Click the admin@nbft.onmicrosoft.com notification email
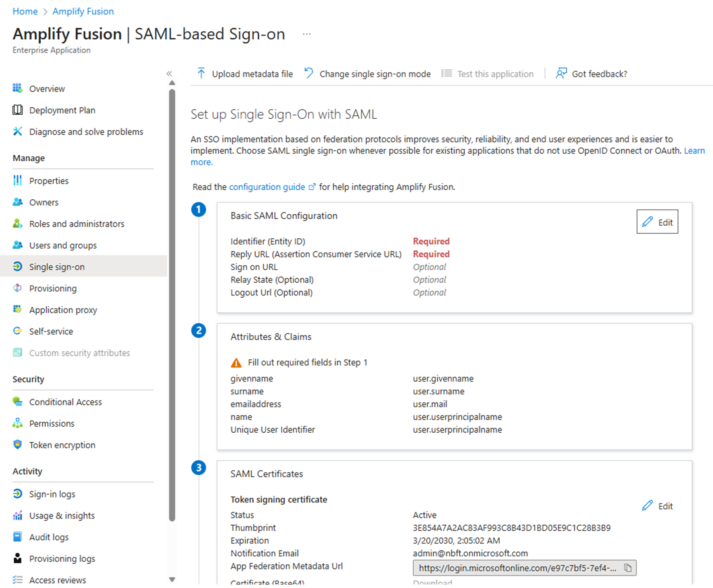 [470, 553]
